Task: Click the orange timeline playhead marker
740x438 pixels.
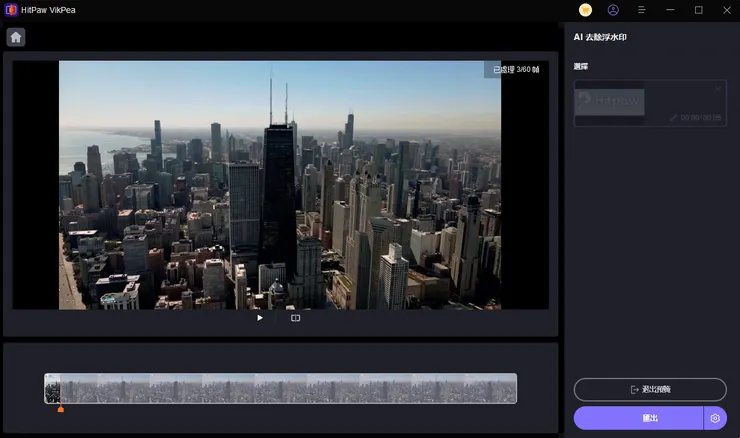Action: [x=61, y=408]
